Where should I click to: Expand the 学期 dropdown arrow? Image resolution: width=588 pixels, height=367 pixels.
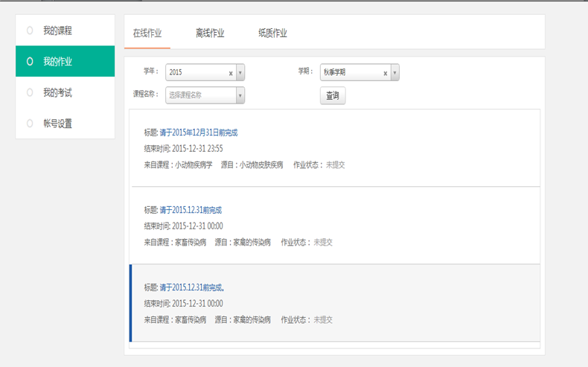(395, 72)
